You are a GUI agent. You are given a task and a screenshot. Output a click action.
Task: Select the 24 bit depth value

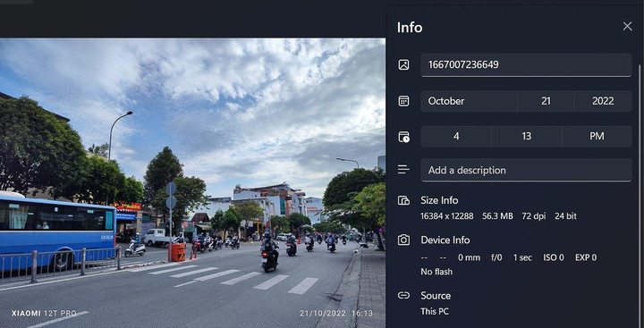coord(565,216)
